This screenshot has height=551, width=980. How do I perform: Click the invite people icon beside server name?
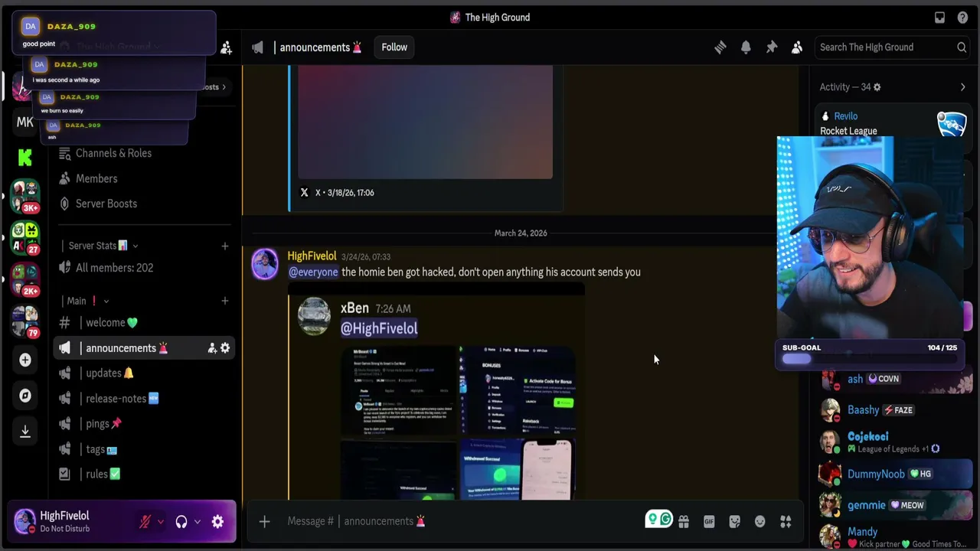tap(226, 47)
